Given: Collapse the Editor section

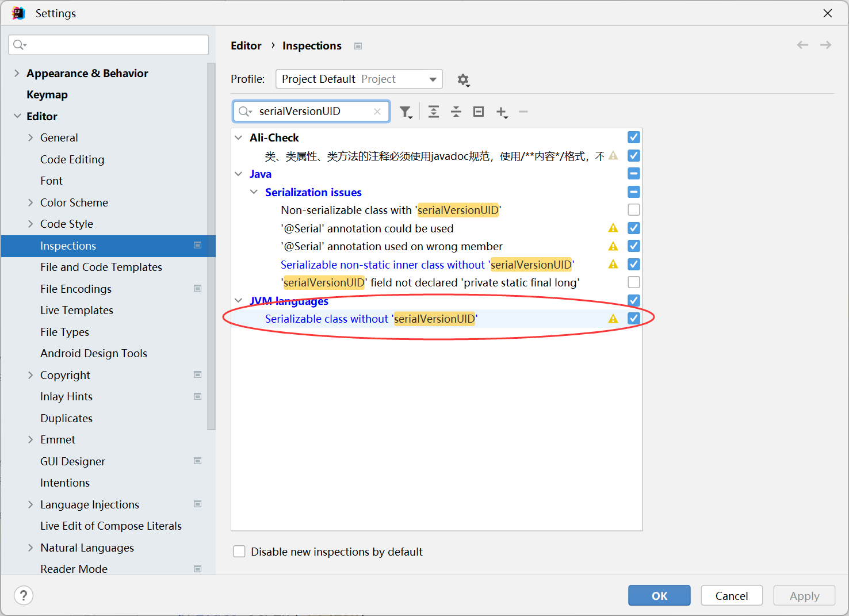Looking at the screenshot, I should click(17, 116).
